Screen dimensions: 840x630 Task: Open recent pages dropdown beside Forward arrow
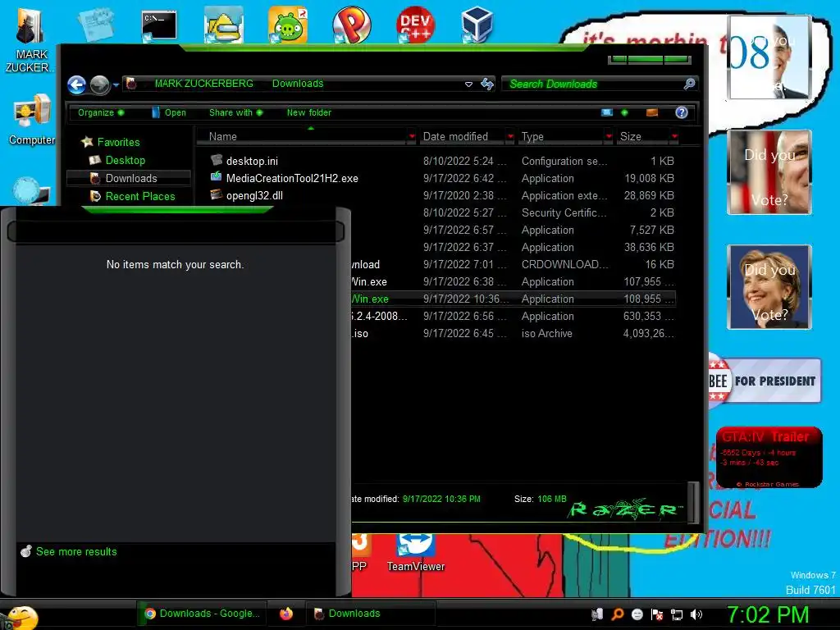click(x=116, y=84)
